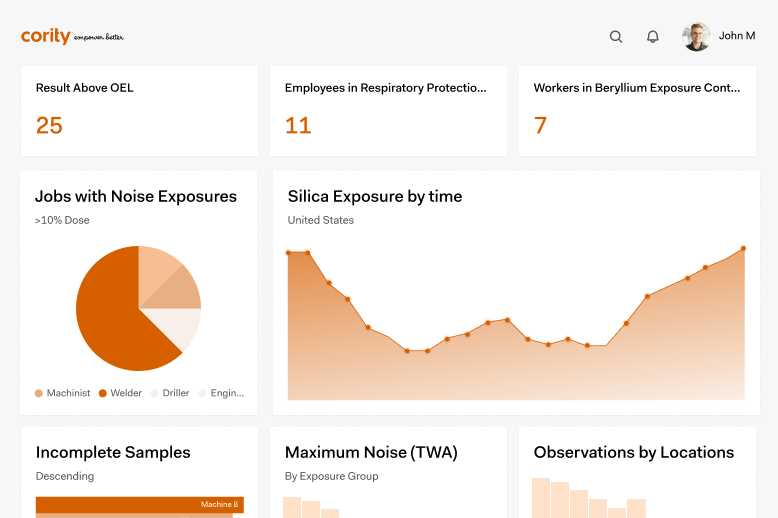Open Workers in Beryllium Exposure card
Image resolution: width=778 pixels, height=518 pixels.
[x=637, y=88]
